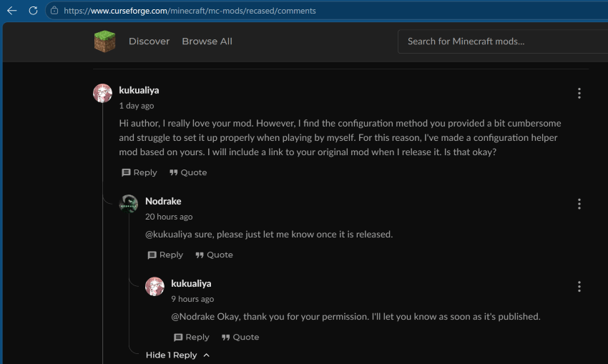Quote kukualiya's 9 hours ago comment
This screenshot has height=364, width=608.
(x=240, y=337)
